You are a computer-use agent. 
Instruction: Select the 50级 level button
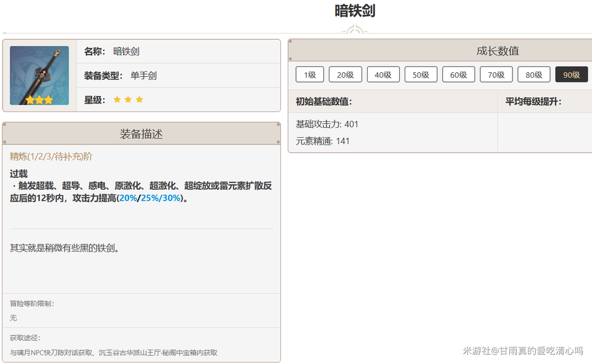pyautogui.click(x=420, y=75)
